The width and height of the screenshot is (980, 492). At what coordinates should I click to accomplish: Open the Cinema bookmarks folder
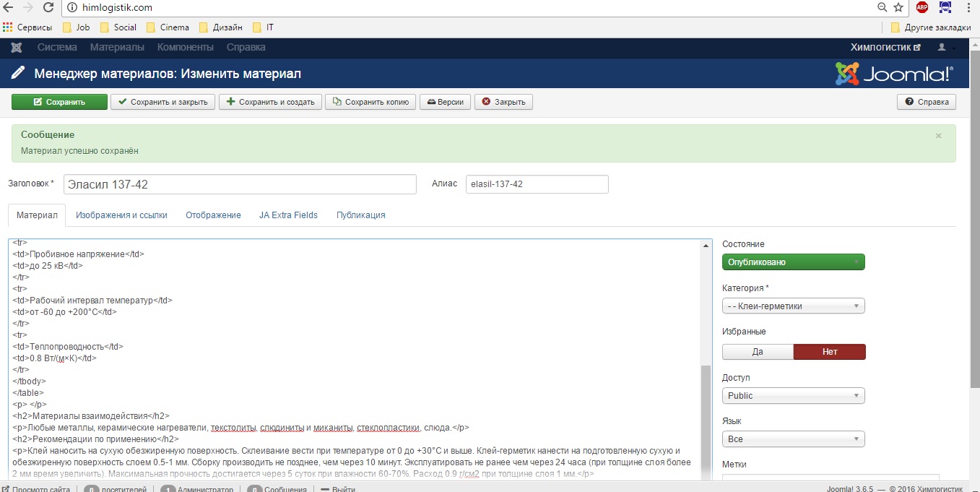(x=168, y=27)
